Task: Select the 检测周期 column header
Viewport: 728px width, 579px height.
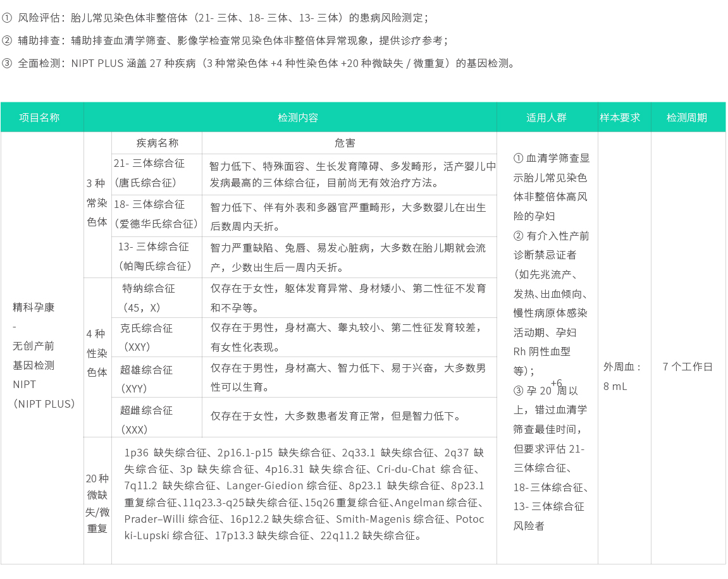Action: pos(688,116)
